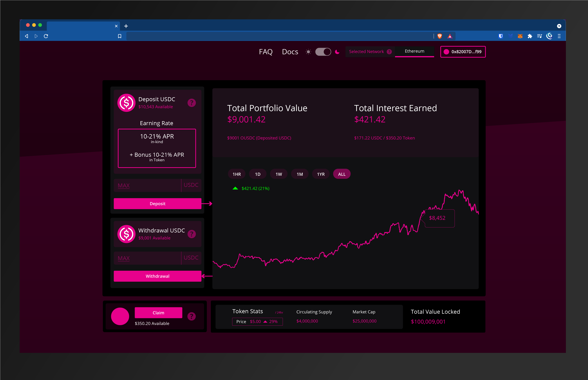Click the $10,543 Available text
The image size is (588, 380).
[155, 107]
